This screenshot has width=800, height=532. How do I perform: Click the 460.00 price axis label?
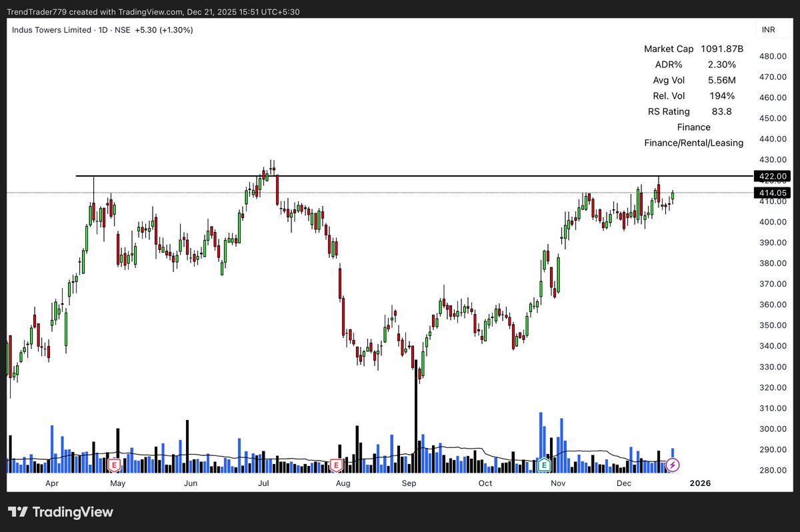pos(773,97)
